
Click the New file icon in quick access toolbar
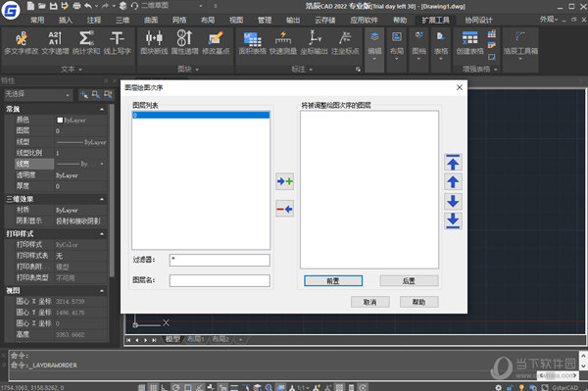30,6
